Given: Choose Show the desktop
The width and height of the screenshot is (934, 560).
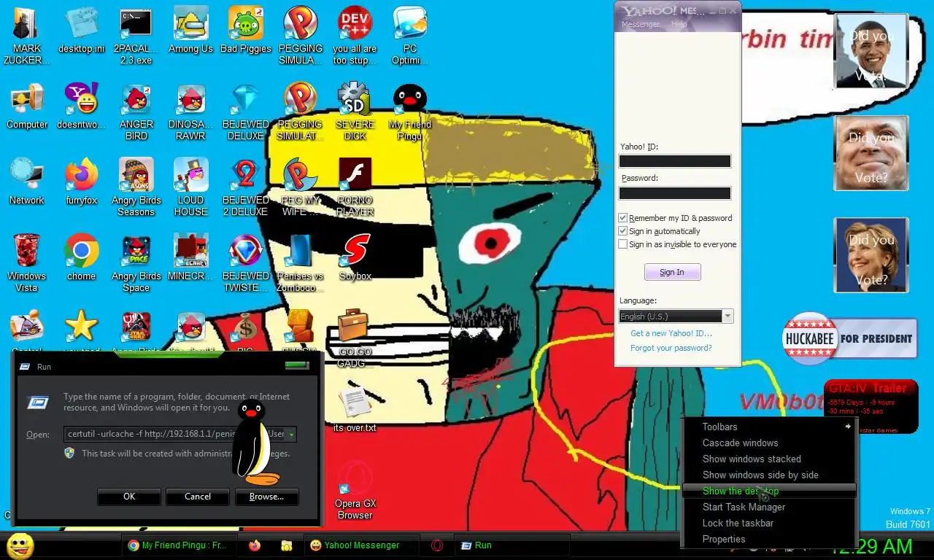Looking at the screenshot, I should (769, 491).
